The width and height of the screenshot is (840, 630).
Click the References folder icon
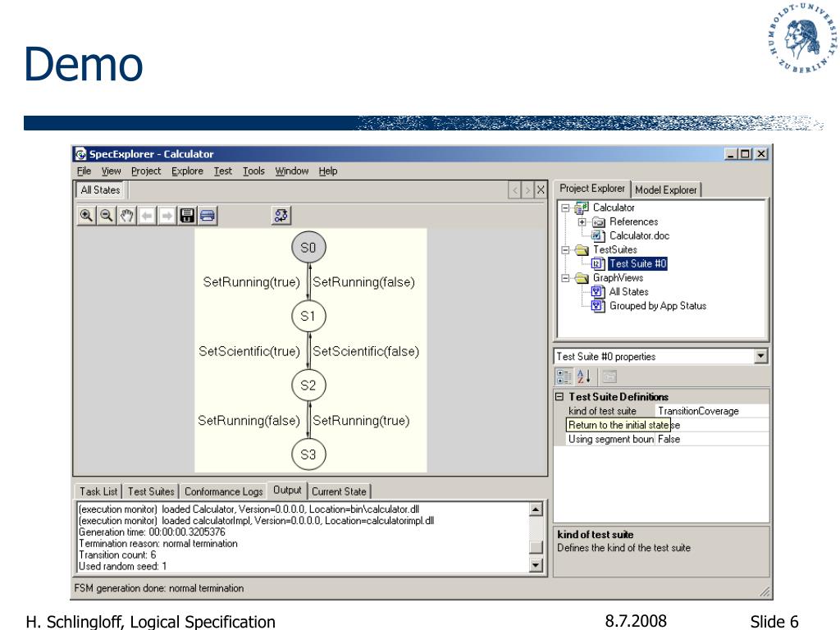click(x=598, y=221)
